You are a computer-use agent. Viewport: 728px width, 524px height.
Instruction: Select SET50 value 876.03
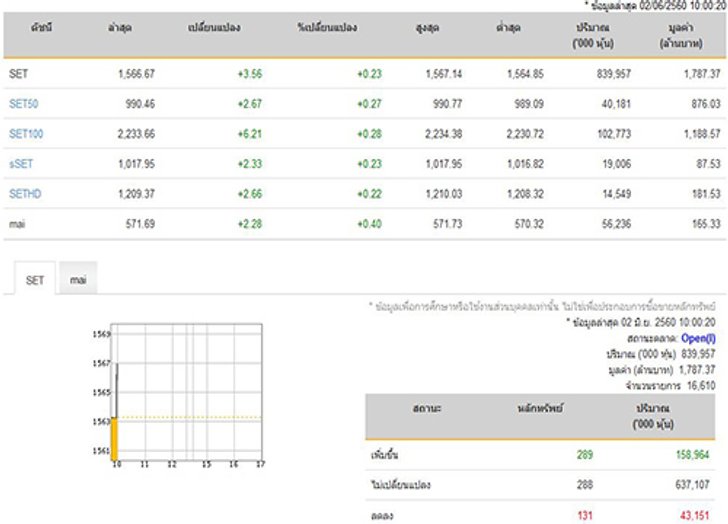706,104
